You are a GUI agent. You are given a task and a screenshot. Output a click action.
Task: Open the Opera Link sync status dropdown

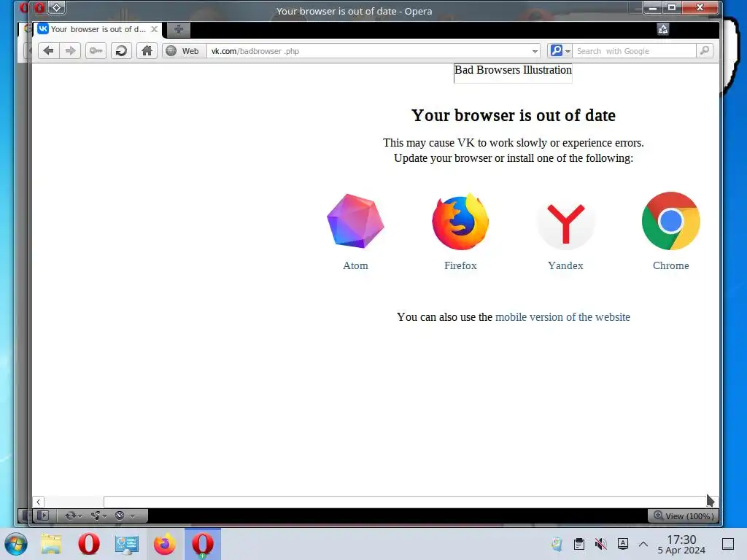(x=74, y=516)
